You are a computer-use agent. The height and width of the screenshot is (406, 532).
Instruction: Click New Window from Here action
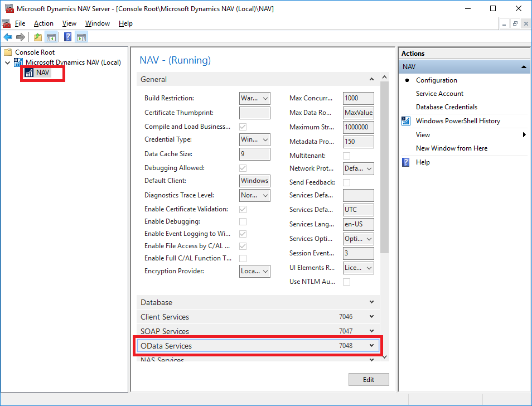click(x=452, y=148)
